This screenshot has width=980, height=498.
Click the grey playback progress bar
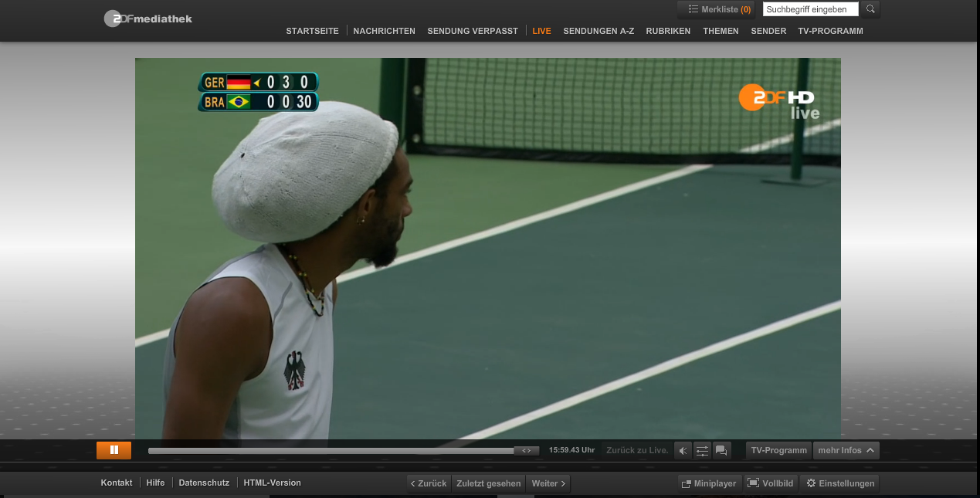pyautogui.click(x=331, y=450)
